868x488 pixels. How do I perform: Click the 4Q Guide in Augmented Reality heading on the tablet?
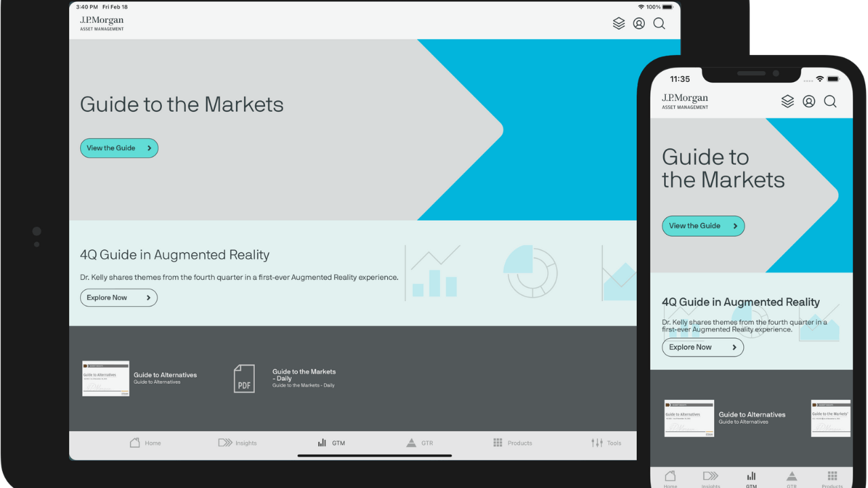[175, 255]
